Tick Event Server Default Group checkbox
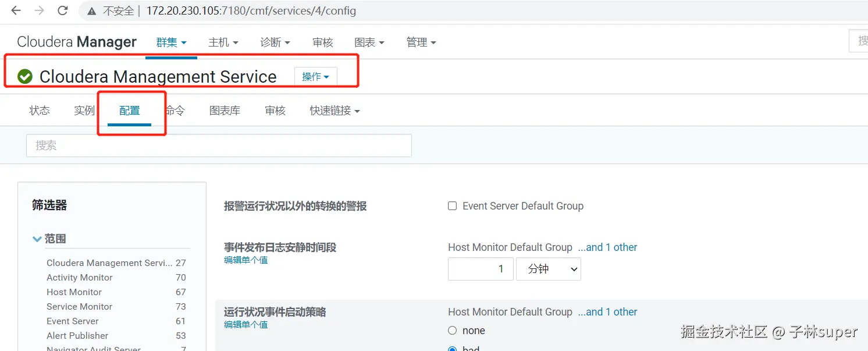868x351 pixels. coord(452,206)
